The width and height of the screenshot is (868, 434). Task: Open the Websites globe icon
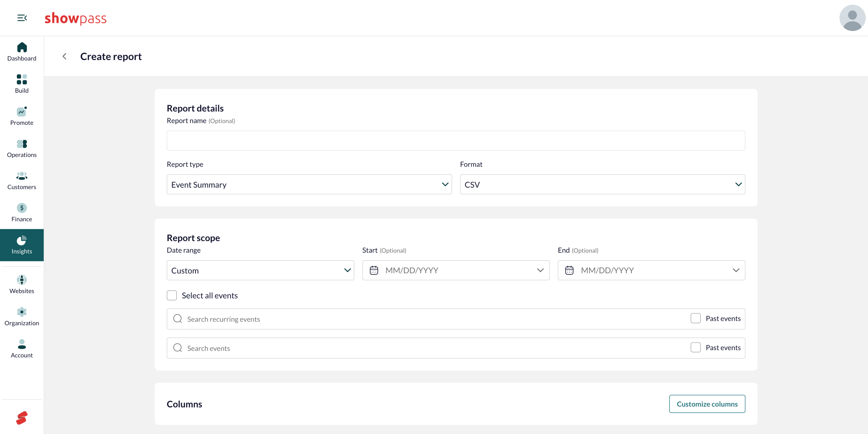(x=22, y=280)
